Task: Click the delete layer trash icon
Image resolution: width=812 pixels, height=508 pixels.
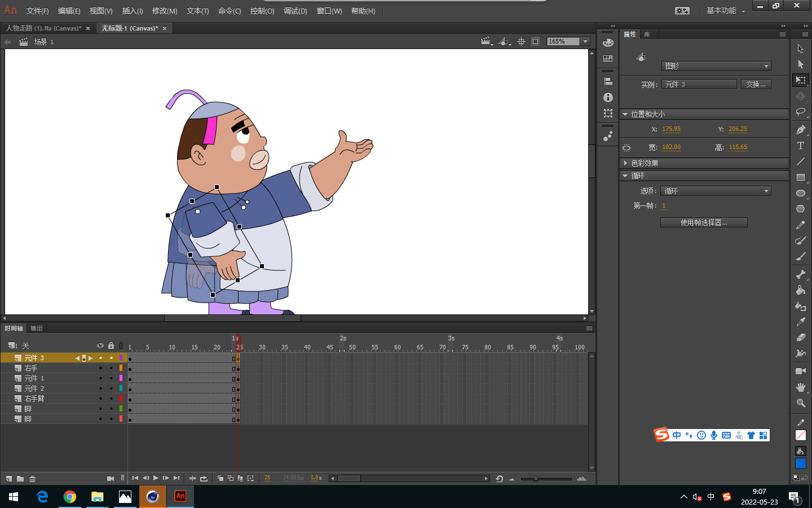Action: (x=33, y=479)
